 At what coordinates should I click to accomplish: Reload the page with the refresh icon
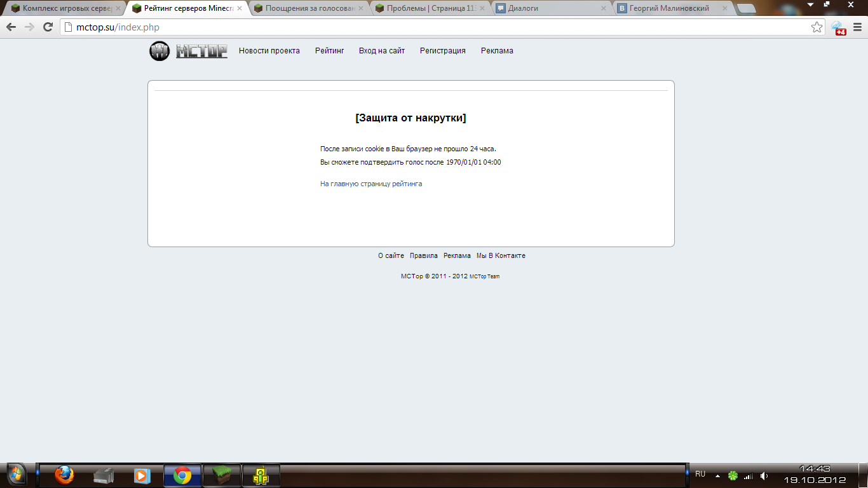48,27
